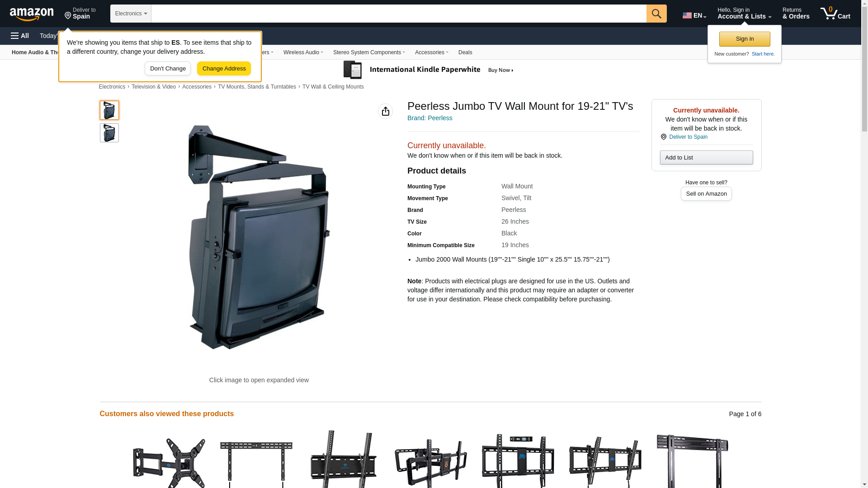The height and width of the screenshot is (488, 868).
Task: Open the EN language flag selector
Action: point(694,15)
